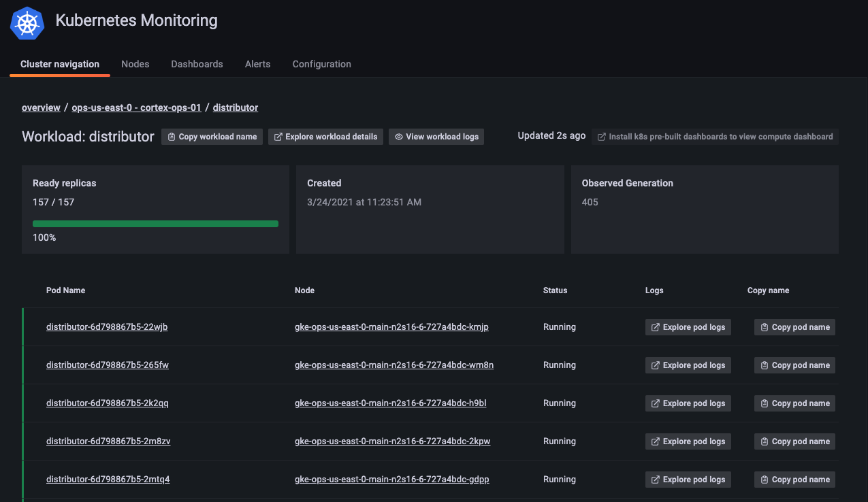Viewport: 868px width, 502px height.
Task: Explore pod logs for distributor-6d798867b5-2m8zv
Action: 688,441
